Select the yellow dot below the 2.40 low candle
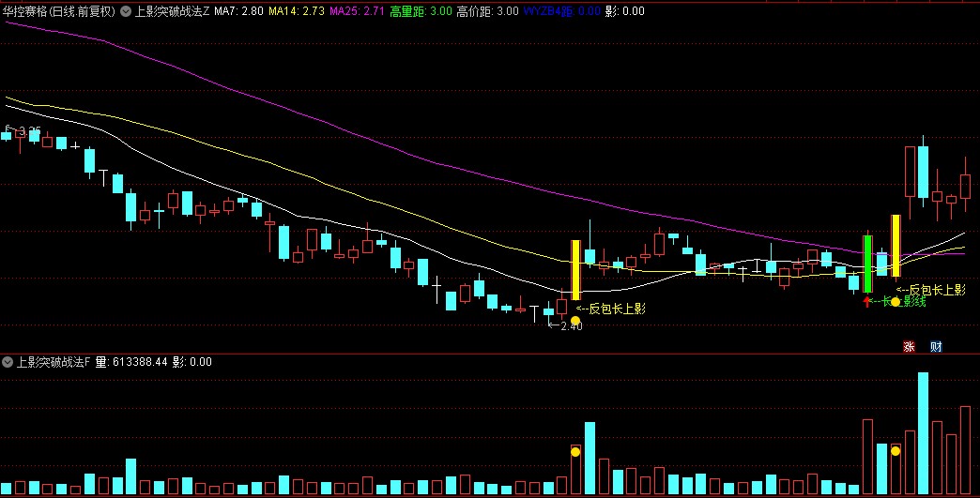Image resolution: width=980 pixels, height=498 pixels. coord(575,321)
